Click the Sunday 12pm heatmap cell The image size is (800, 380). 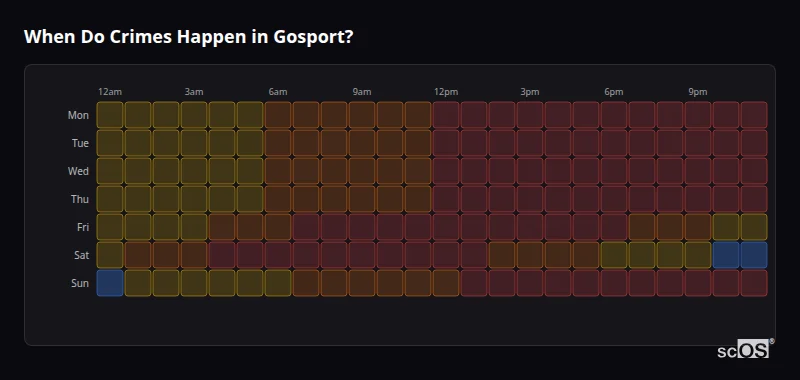[446, 283]
